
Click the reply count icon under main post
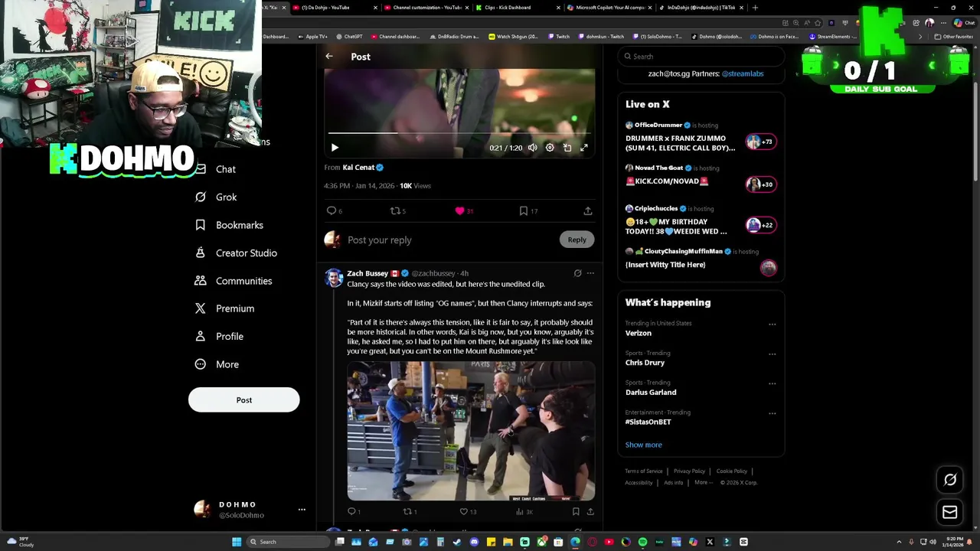pos(332,210)
